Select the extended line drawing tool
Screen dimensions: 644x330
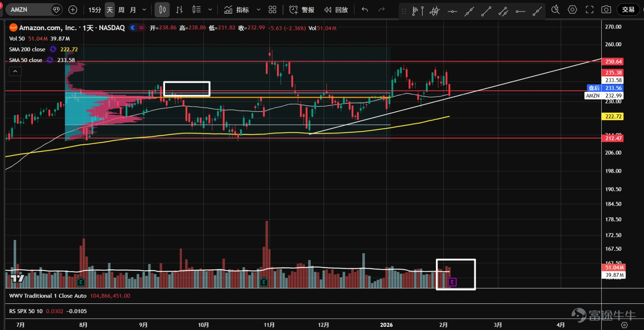(x=469, y=11)
